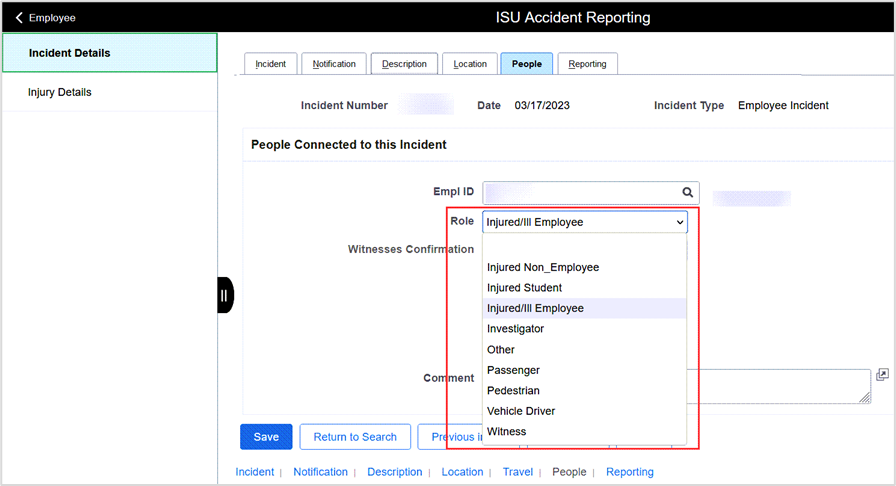This screenshot has width=896, height=486.
Task: Pick Pedestrian from the role list
Action: point(584,391)
